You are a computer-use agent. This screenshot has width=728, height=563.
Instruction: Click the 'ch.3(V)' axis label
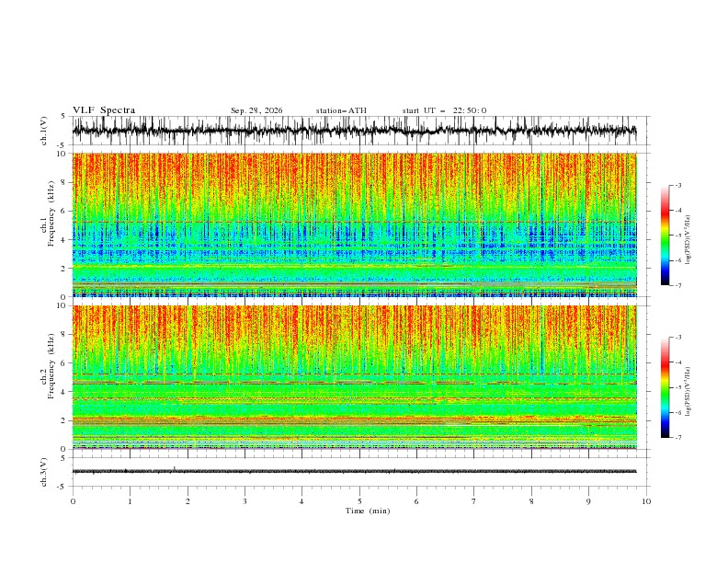point(44,472)
